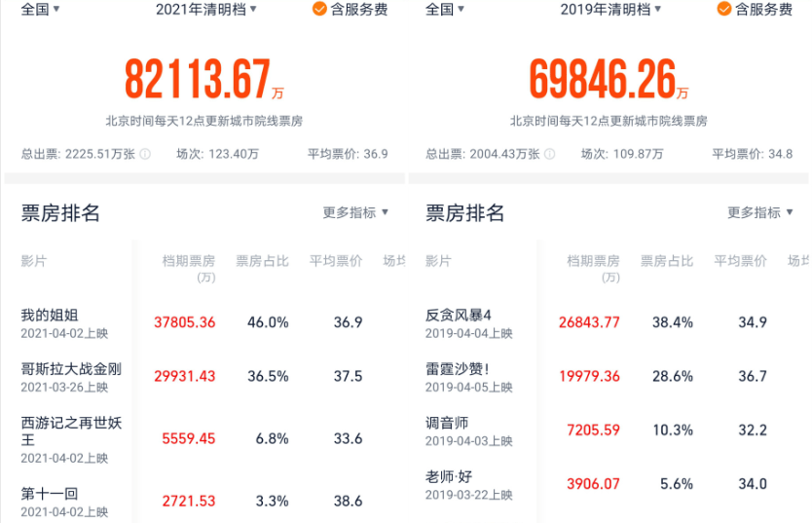Select the movie 第十一回
Screen dimensions: 812x523
[x=50, y=494]
